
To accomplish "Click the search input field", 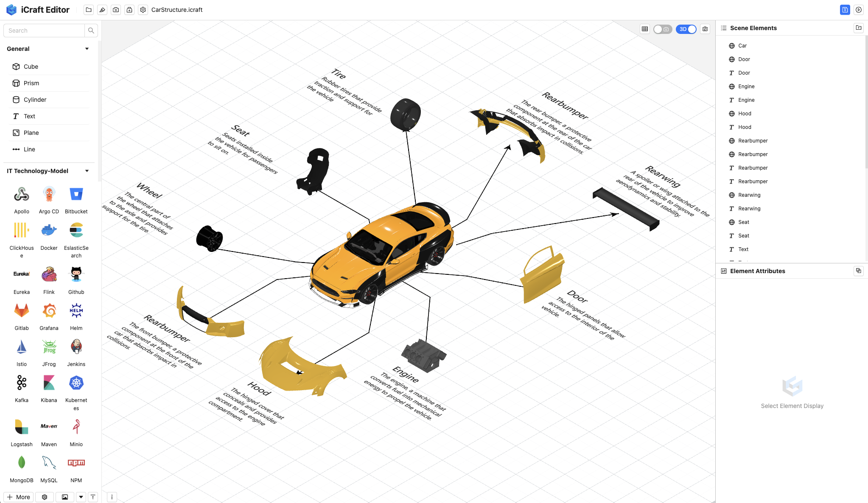I will click(44, 31).
